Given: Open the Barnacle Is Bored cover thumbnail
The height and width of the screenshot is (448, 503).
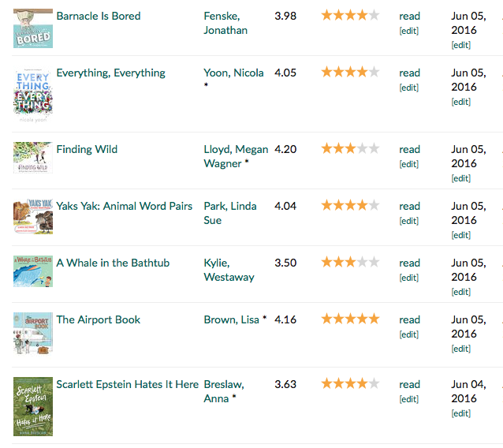Looking at the screenshot, I should [33, 28].
